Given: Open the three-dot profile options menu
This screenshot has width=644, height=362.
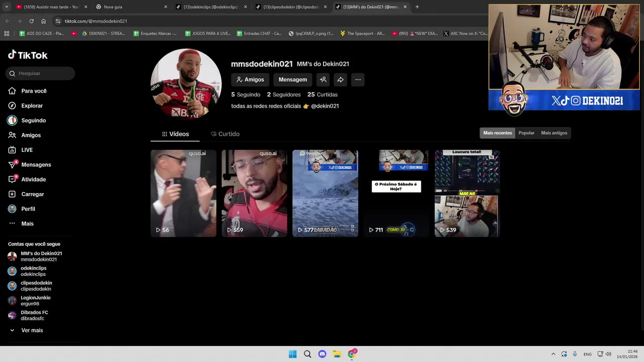Looking at the screenshot, I should click(x=358, y=79).
